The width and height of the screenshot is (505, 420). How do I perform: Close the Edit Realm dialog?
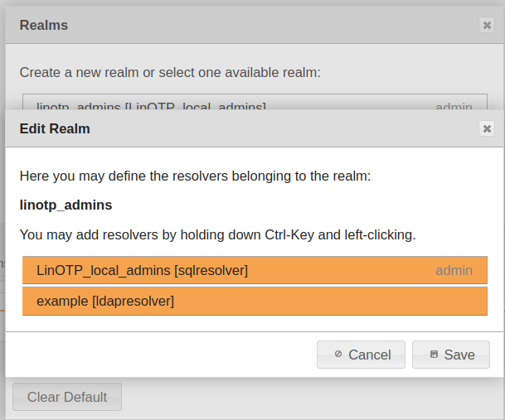pos(487,128)
